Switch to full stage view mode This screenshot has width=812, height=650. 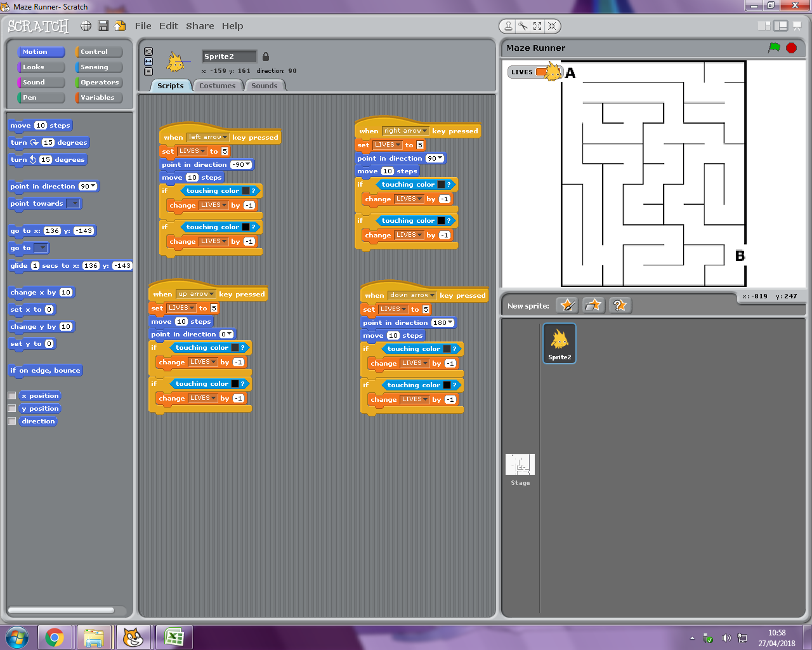[x=781, y=26]
